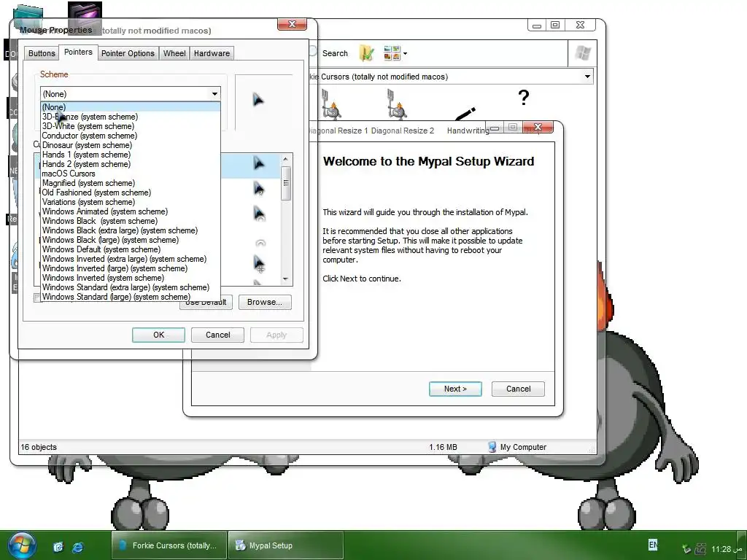
Task: Expand the Views button dropdown arrow
Action: (x=405, y=53)
